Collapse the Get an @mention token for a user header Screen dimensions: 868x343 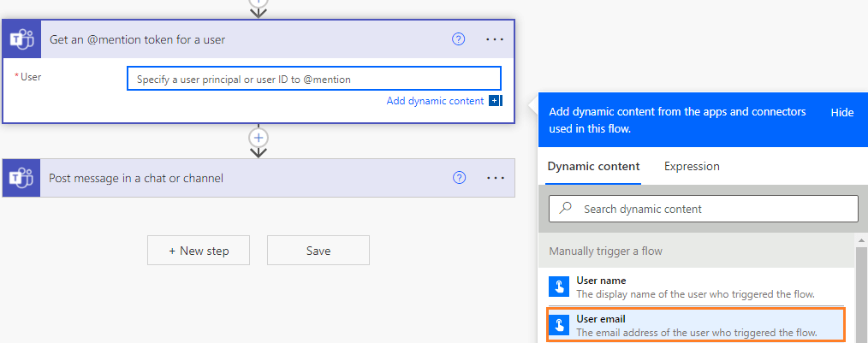[259, 39]
